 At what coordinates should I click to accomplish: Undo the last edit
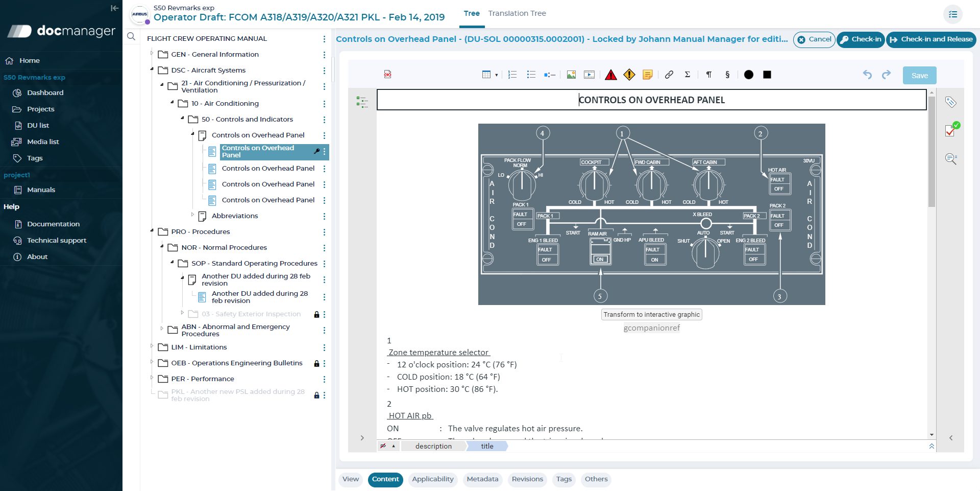click(867, 75)
